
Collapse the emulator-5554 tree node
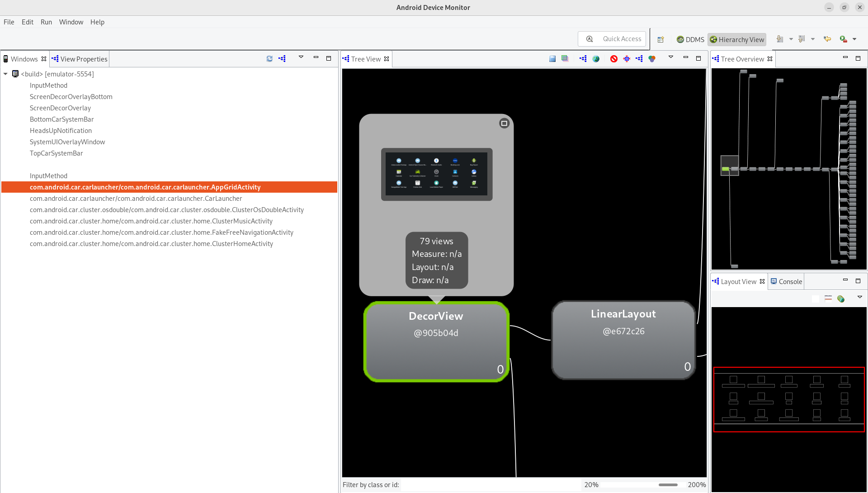pyautogui.click(x=5, y=74)
